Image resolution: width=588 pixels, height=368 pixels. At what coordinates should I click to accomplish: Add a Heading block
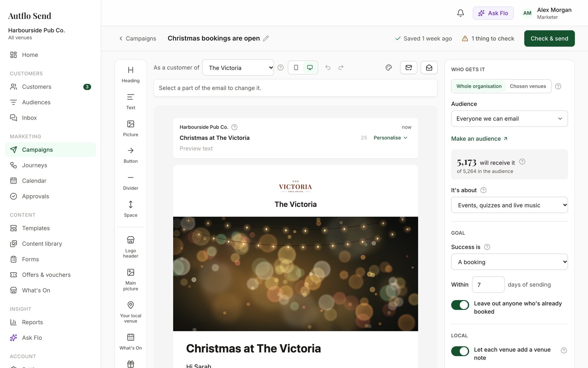131,74
